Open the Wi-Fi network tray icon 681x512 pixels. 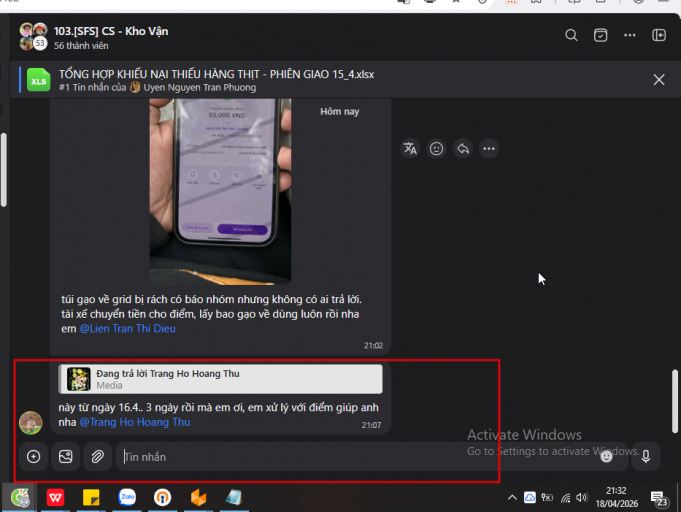pyautogui.click(x=565, y=498)
